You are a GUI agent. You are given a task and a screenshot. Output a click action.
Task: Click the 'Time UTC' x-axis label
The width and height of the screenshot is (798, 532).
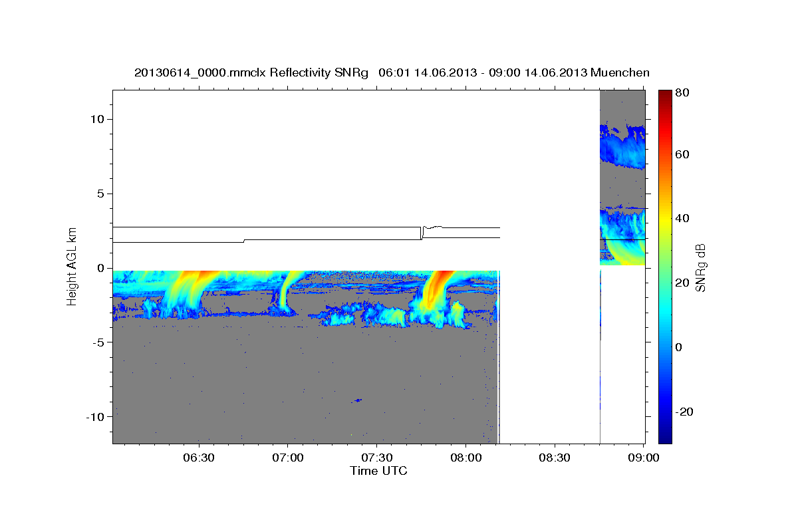coord(378,471)
